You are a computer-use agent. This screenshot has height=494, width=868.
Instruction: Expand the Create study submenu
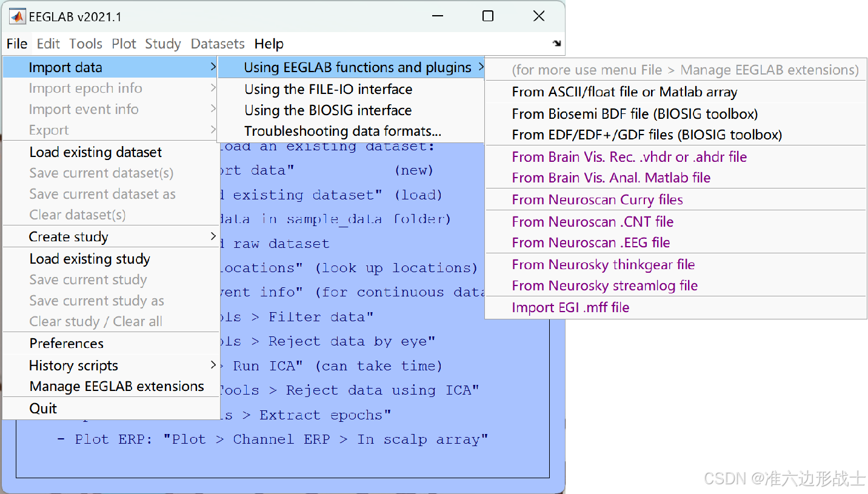point(111,236)
